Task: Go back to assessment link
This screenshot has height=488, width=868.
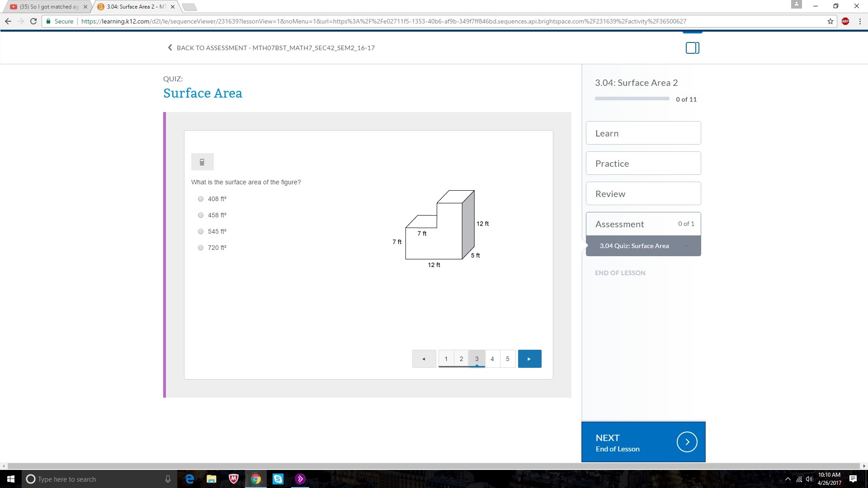Action: pos(271,48)
